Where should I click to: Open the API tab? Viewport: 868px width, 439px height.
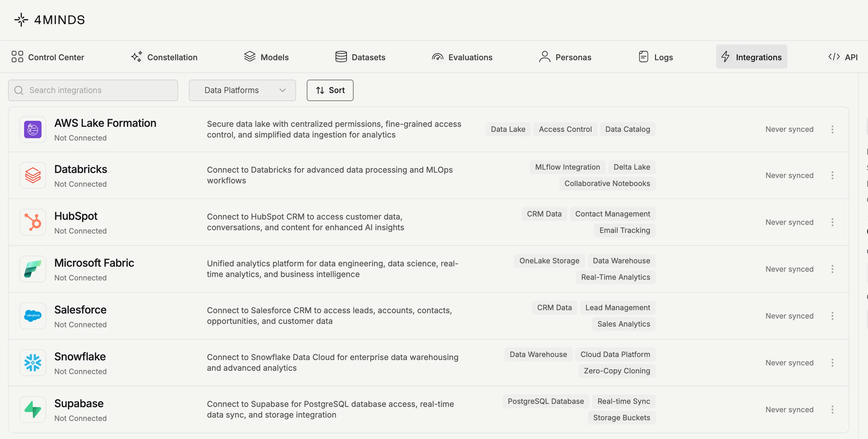[843, 57]
